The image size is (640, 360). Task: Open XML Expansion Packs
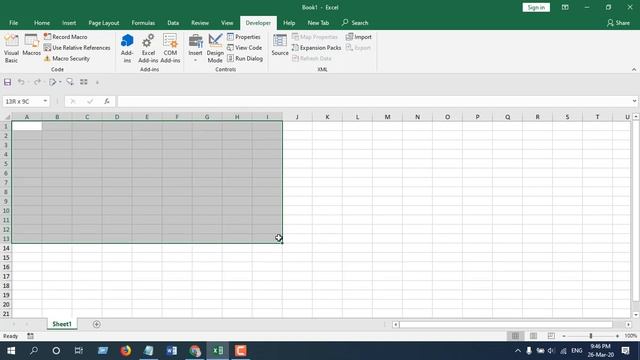tap(316, 48)
